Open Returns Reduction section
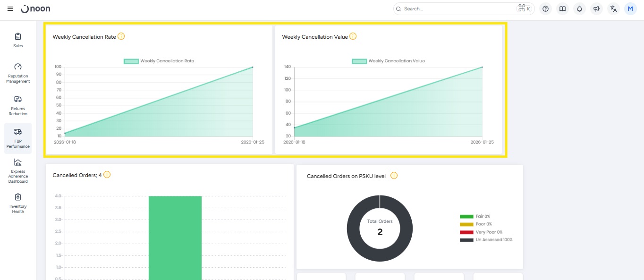The image size is (644, 280). (18, 105)
